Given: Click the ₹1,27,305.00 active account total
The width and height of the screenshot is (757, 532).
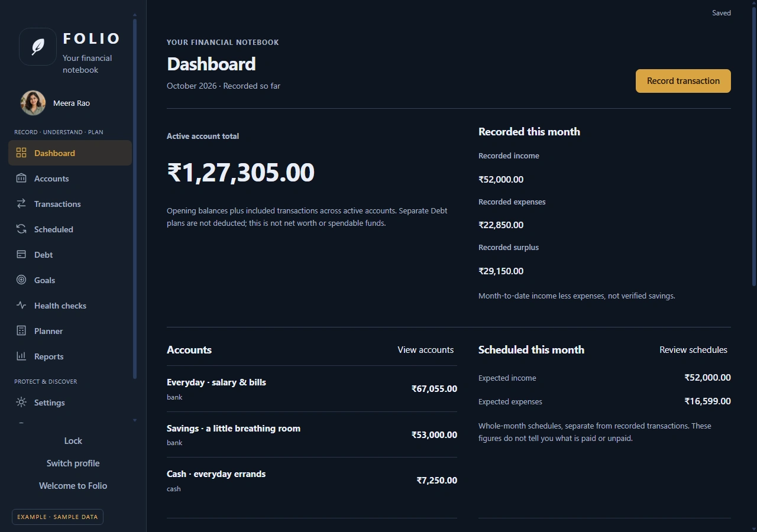Looking at the screenshot, I should click(x=241, y=173).
